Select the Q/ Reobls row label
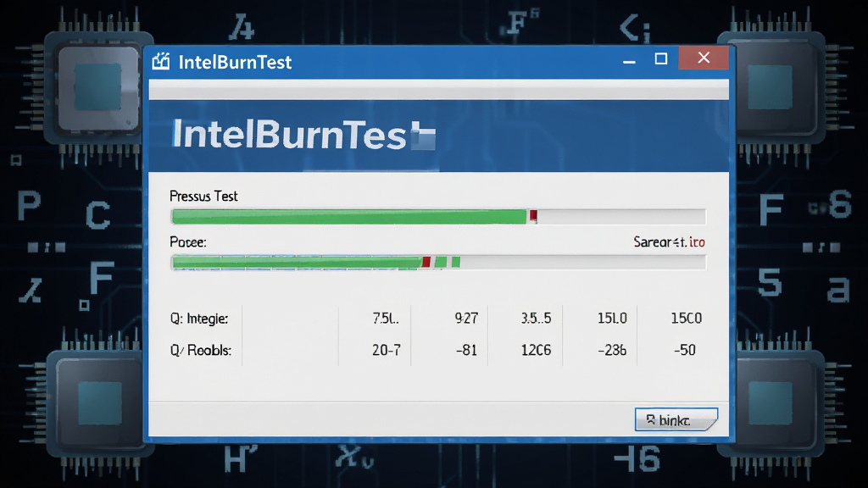The image size is (868, 488). pos(200,350)
